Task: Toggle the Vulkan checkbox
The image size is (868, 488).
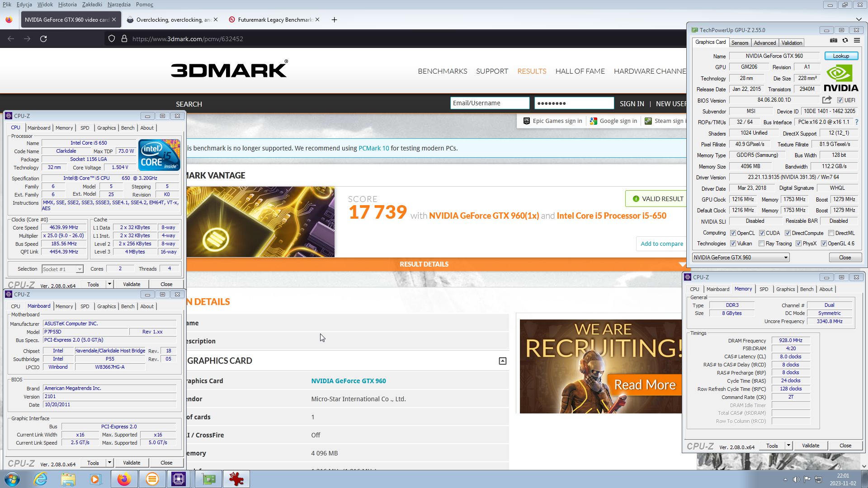Action: [x=733, y=244]
